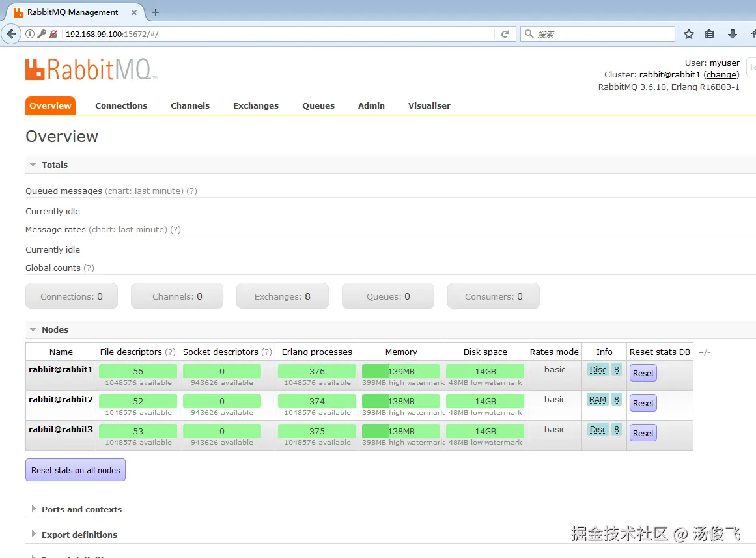Click the Disc badge for rabbit@rabbit3
The width and height of the screenshot is (756, 558).
coord(598,429)
